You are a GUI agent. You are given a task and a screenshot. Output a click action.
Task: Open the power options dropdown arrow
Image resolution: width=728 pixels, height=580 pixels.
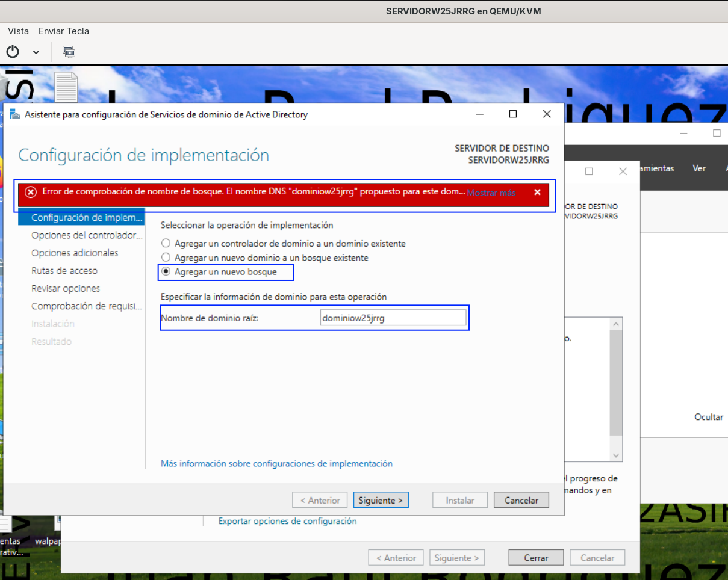pos(36,52)
